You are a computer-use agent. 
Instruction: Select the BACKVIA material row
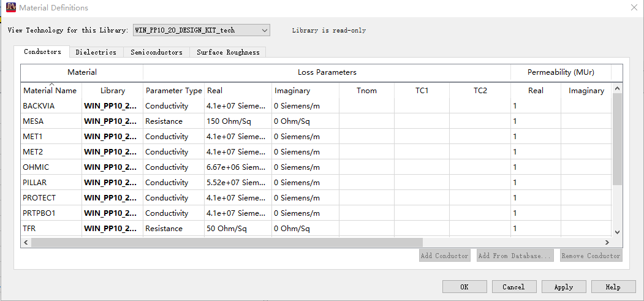click(x=39, y=106)
